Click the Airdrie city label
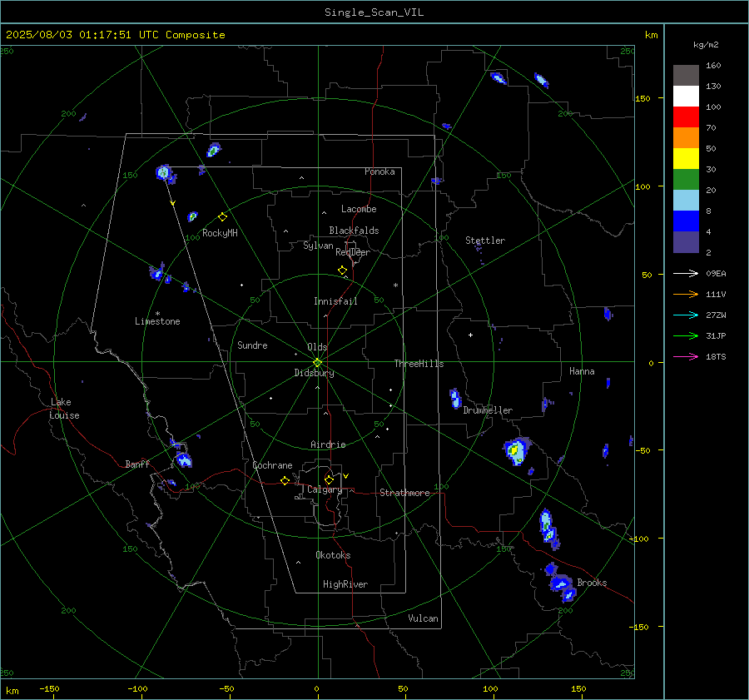The width and height of the screenshot is (749, 700). pyautogui.click(x=328, y=444)
